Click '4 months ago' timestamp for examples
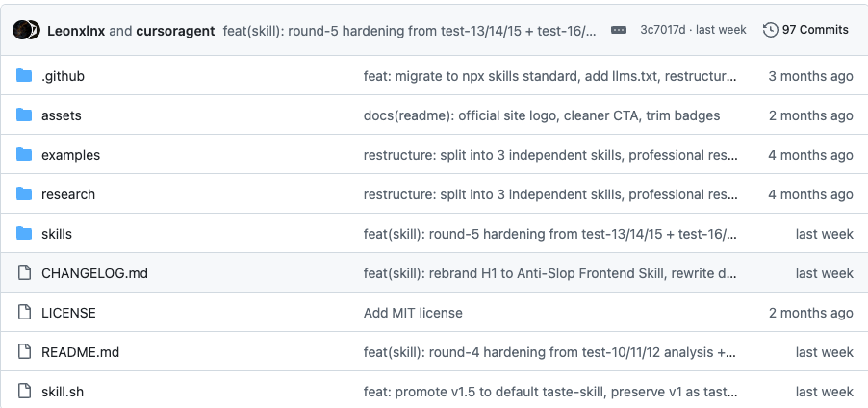Image resolution: width=868 pixels, height=408 pixels. [810, 155]
